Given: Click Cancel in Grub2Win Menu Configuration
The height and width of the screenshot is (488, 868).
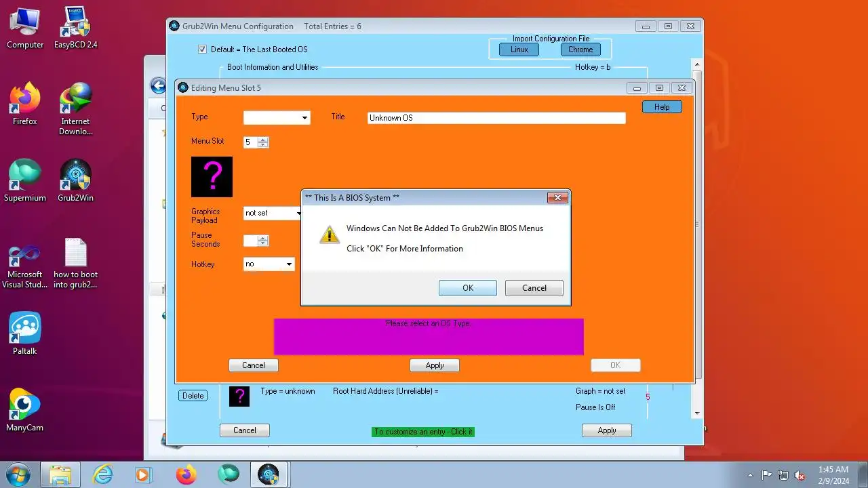Looking at the screenshot, I should 245,430.
